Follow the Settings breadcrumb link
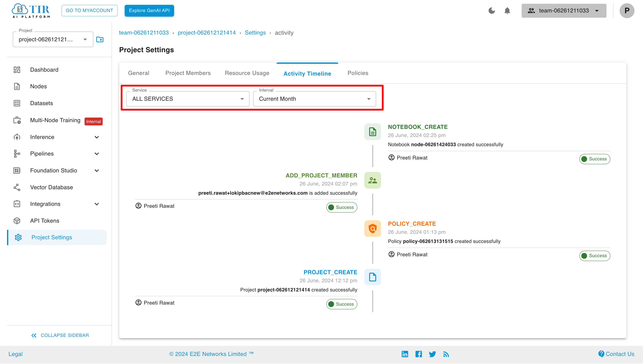The image size is (643, 364). point(255,33)
